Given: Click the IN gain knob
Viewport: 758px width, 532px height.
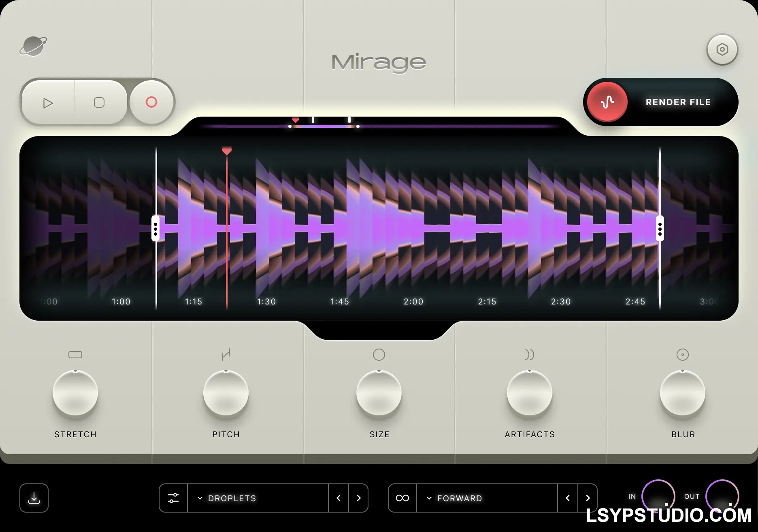Looking at the screenshot, I should (x=658, y=496).
